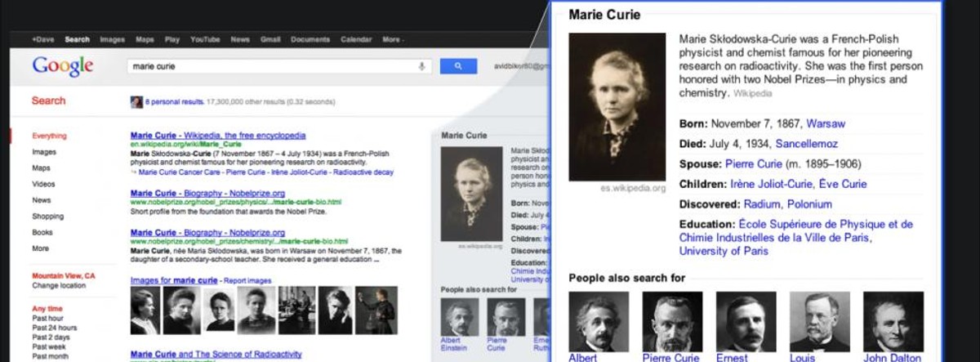Image resolution: width=980 pixels, height=362 pixels.
Task: Open Images for marie curie link
Action: 174,280
